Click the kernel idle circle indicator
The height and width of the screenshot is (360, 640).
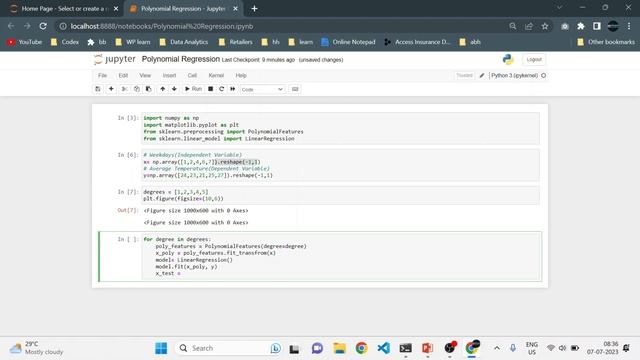click(x=543, y=76)
